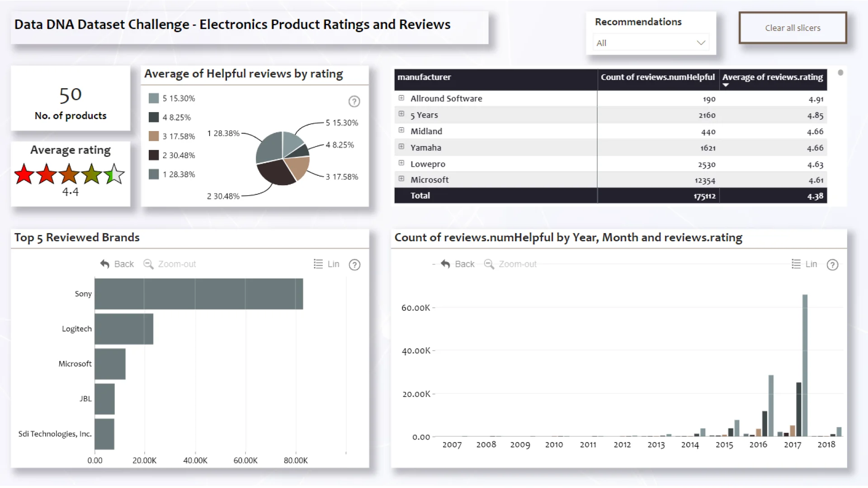The height and width of the screenshot is (488, 868).
Task: Open the pie chart help icon
Action: coord(354,102)
